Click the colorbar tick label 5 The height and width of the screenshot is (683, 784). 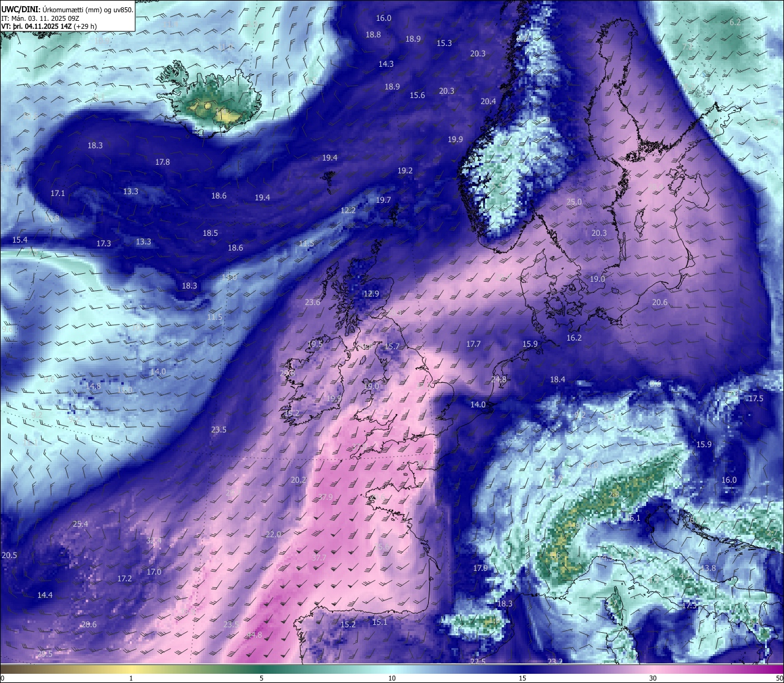coord(262,678)
